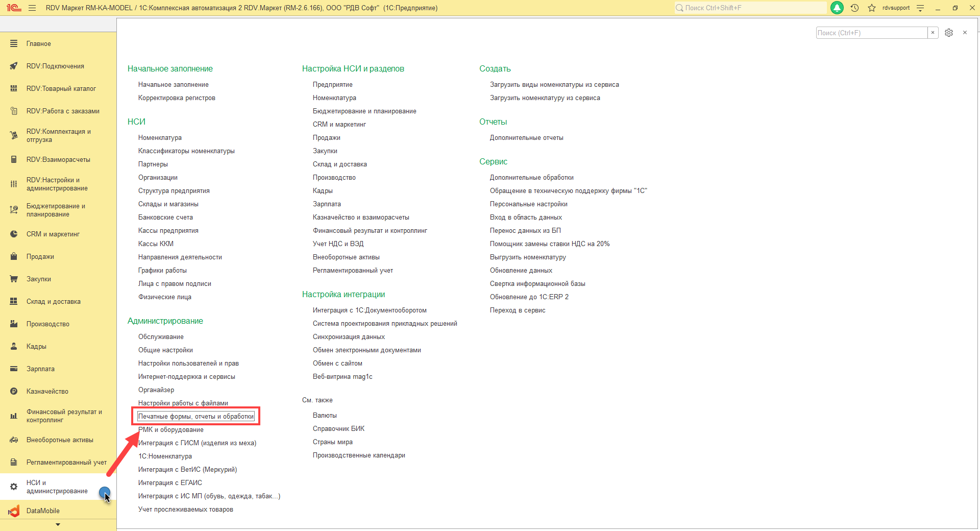This screenshot has height=531, width=980.
Task: Open Настройки пользователей и прав link
Action: coord(188,364)
